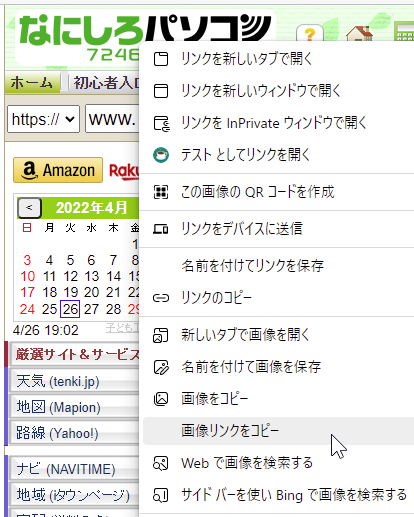
Task: Click the new tab icon in context menu
Action: click(x=161, y=59)
